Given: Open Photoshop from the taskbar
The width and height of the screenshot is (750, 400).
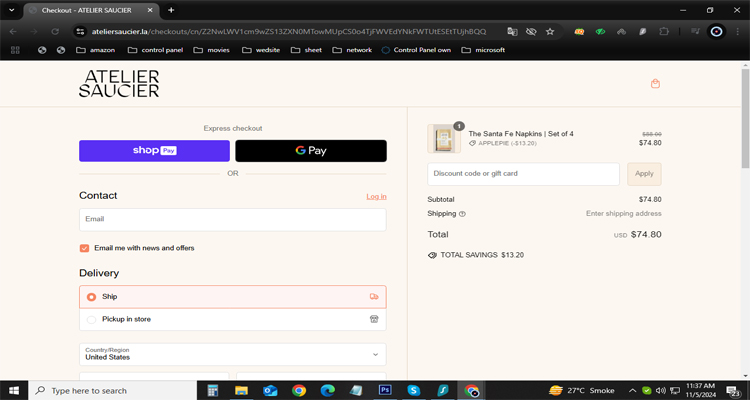Looking at the screenshot, I should click(385, 390).
